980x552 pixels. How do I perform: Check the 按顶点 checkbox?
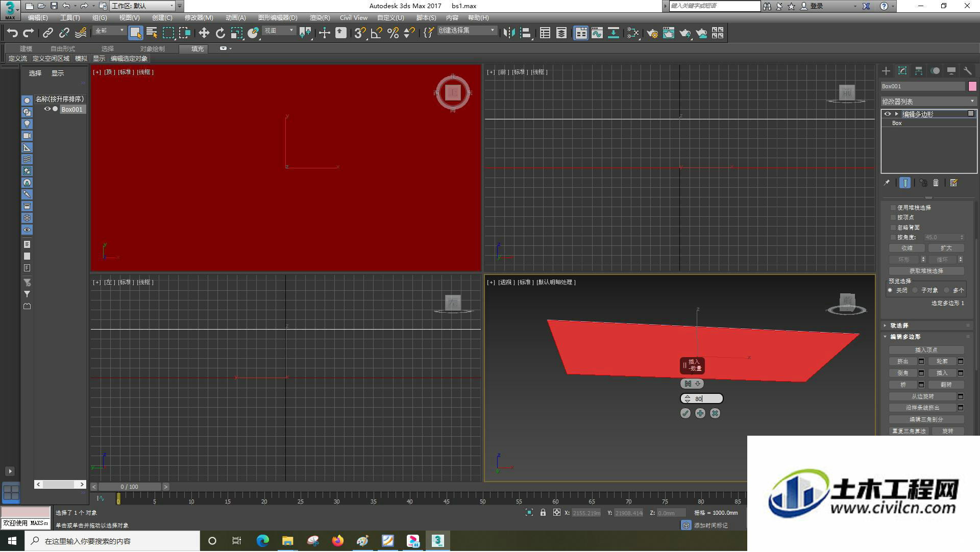893,217
